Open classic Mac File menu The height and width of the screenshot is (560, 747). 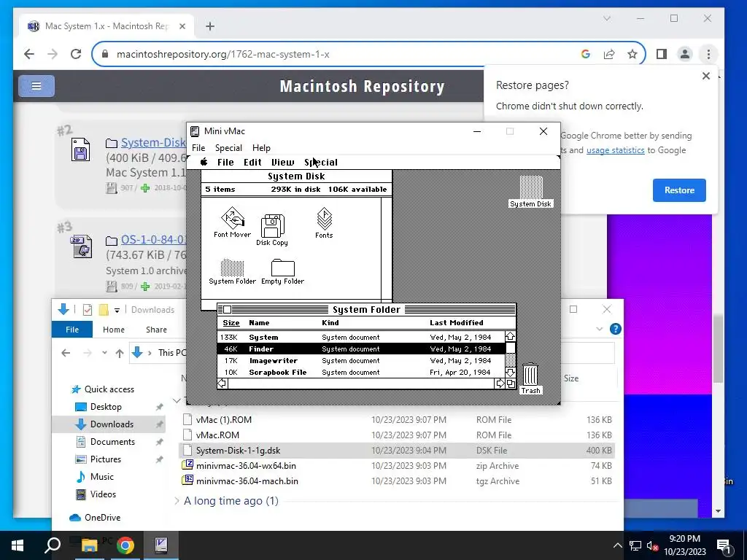[225, 163]
